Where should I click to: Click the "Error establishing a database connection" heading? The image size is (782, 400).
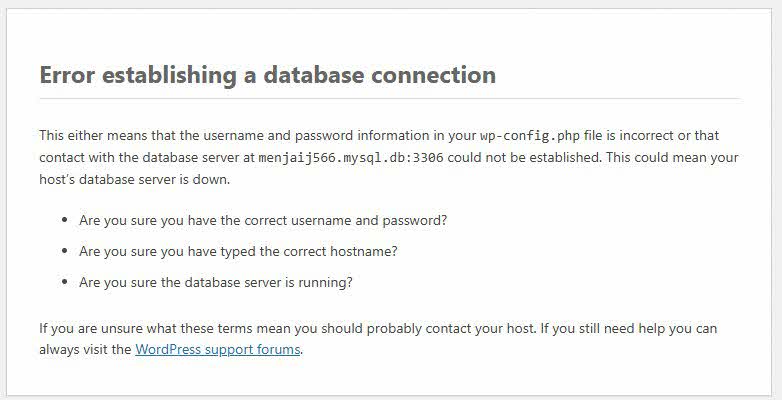point(267,75)
